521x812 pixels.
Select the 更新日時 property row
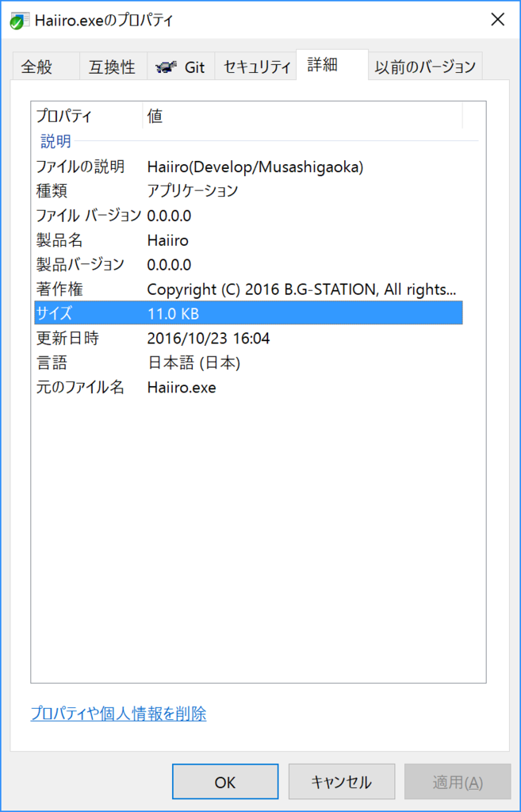point(248,339)
